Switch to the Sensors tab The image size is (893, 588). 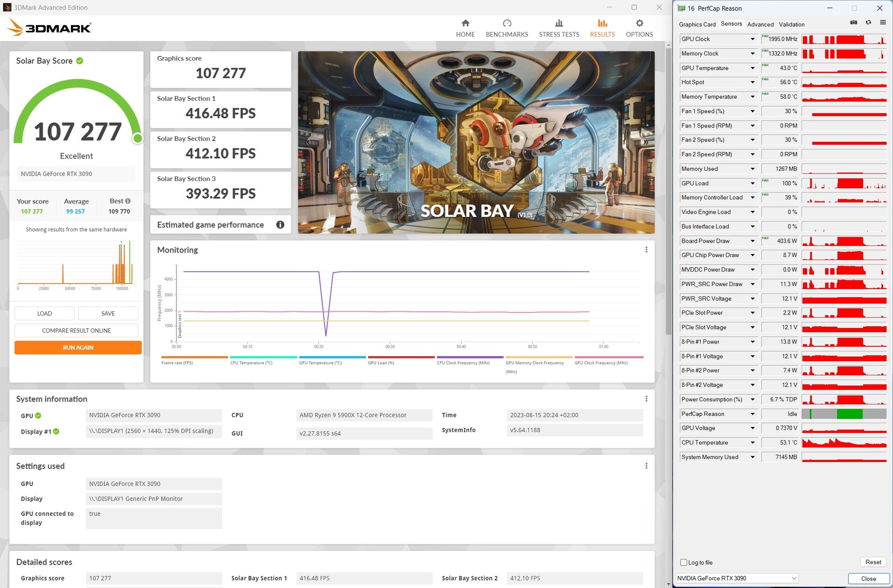[x=731, y=24]
